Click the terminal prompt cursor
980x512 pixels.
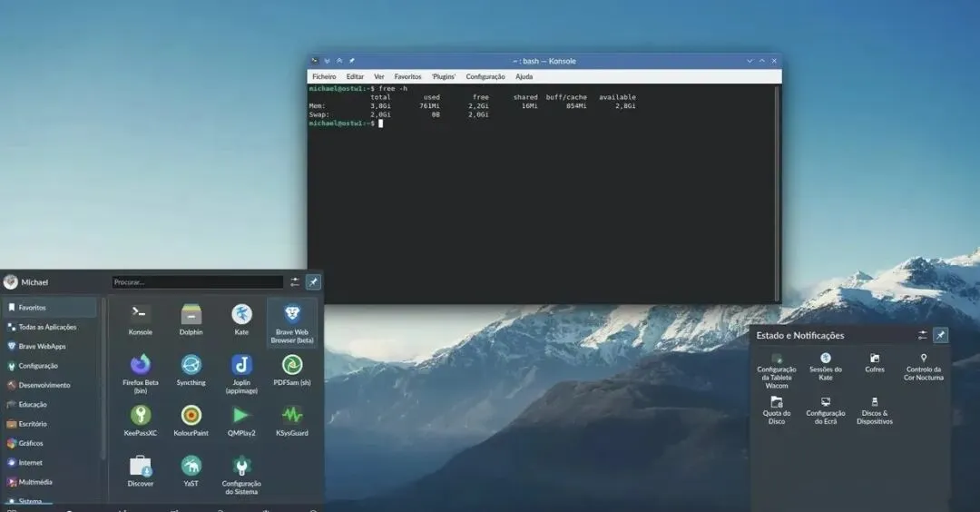[x=380, y=123]
